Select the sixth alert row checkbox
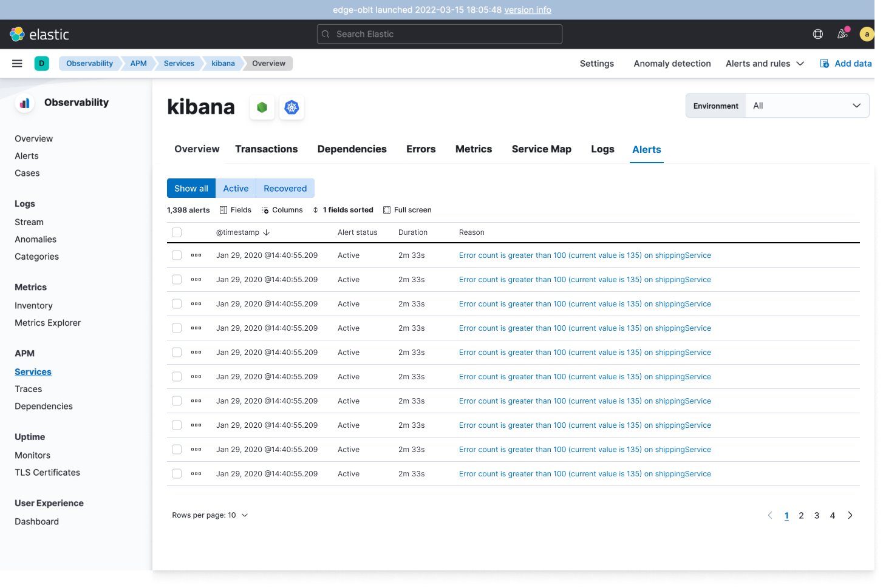Viewport: 883px width, 588px height. point(177,377)
